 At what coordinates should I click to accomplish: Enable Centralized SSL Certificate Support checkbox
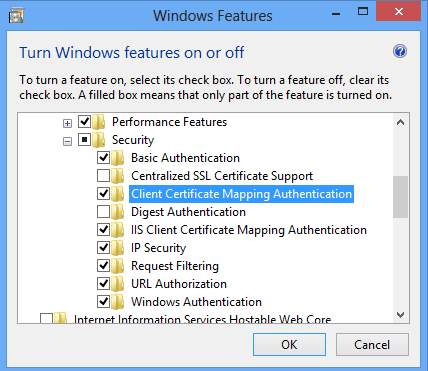point(103,176)
